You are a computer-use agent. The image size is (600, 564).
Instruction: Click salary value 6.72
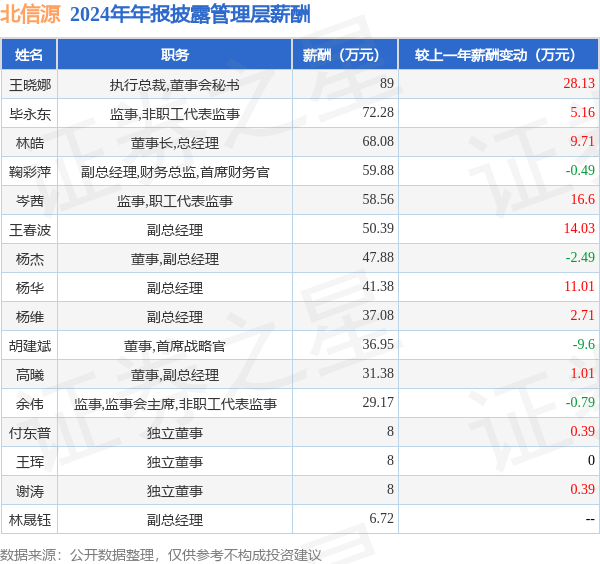click(x=382, y=518)
